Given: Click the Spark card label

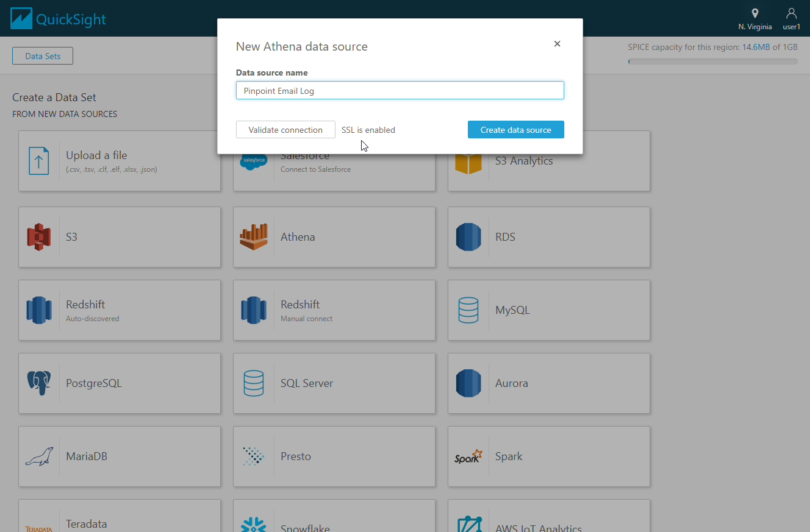Looking at the screenshot, I should click(509, 456).
